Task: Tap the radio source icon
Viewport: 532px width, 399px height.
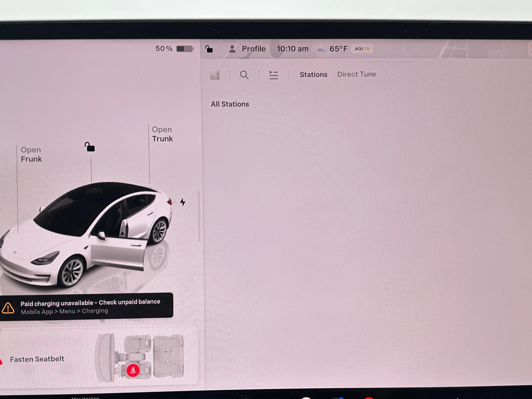Action: click(x=215, y=75)
